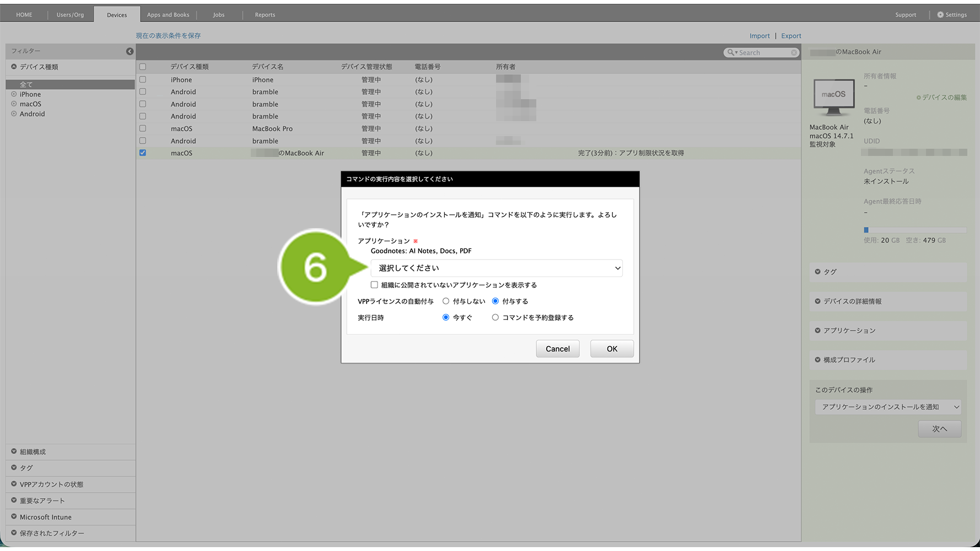Click 現在の表示条件を保存 link
The height and width of the screenshot is (551, 980).
pyautogui.click(x=168, y=36)
